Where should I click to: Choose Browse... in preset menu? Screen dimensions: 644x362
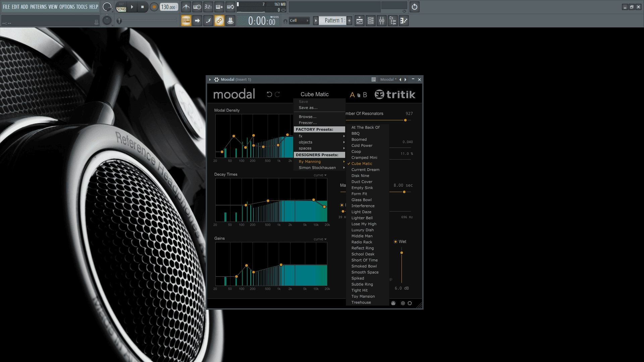tap(319, 117)
